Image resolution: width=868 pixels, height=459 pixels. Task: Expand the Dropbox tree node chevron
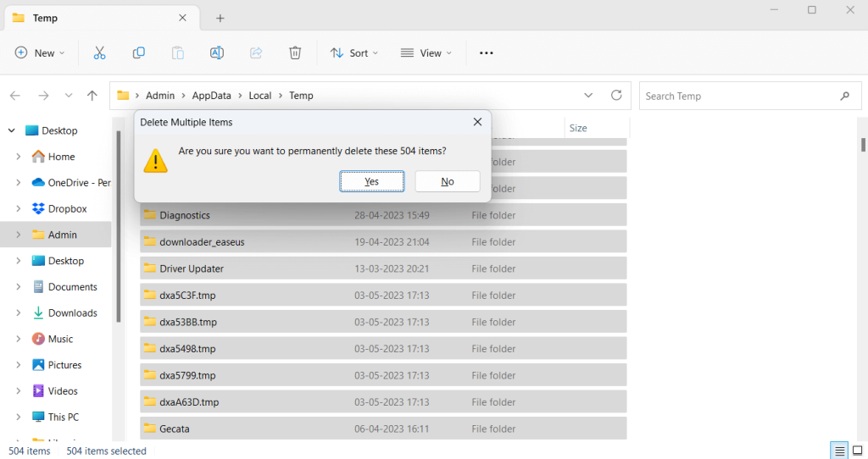19,209
